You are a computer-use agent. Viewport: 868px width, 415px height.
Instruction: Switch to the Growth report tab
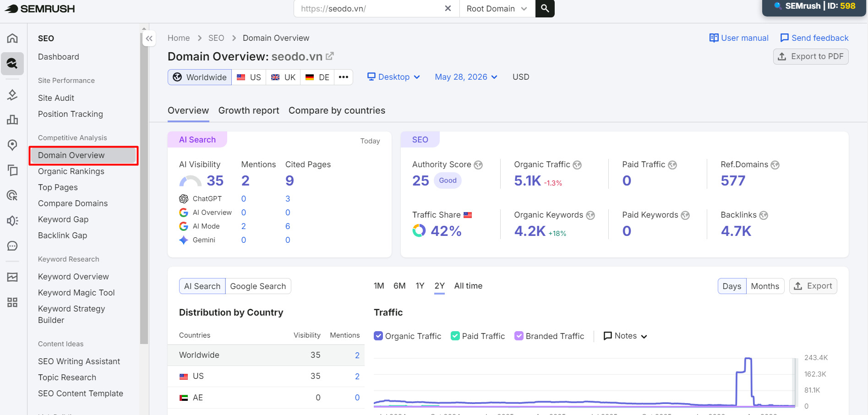pos(249,110)
